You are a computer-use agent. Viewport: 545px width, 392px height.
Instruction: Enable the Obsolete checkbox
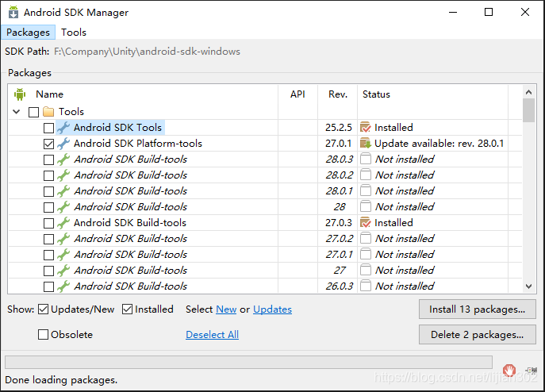click(x=43, y=335)
